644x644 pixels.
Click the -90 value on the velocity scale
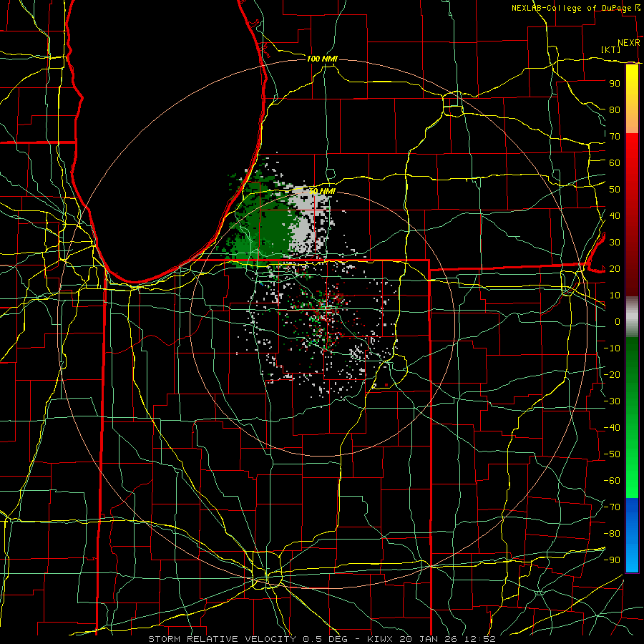coord(612,560)
